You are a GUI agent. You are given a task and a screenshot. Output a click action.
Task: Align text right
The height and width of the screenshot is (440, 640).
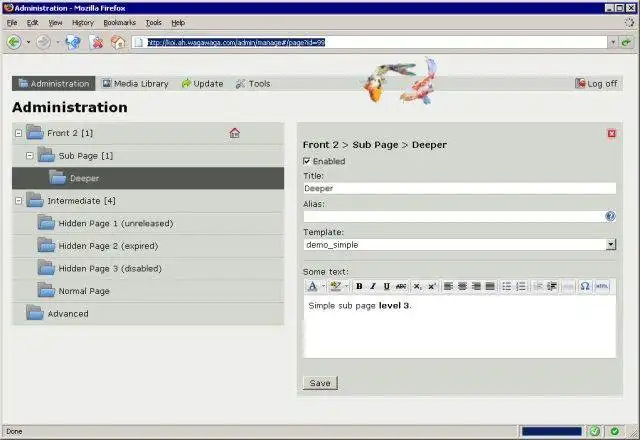coord(476,286)
